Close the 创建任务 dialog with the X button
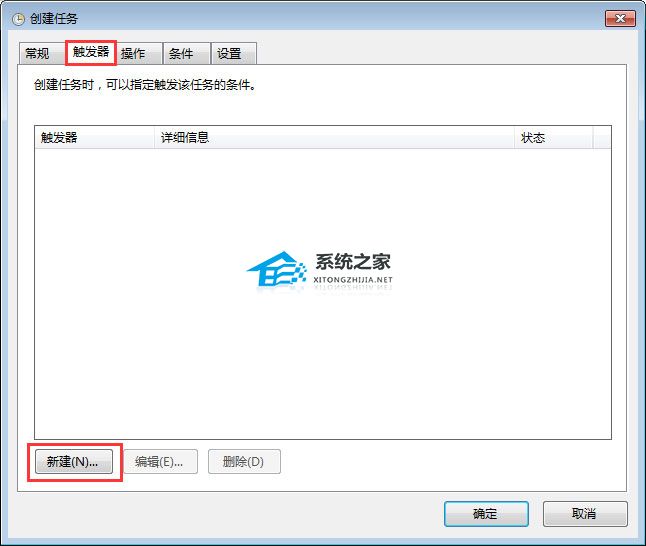 tap(620, 19)
